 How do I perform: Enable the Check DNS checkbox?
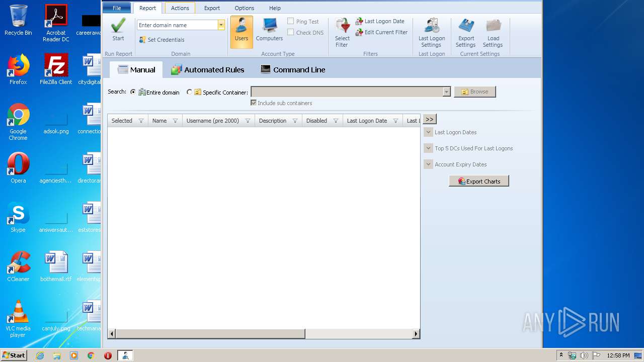pyautogui.click(x=291, y=32)
